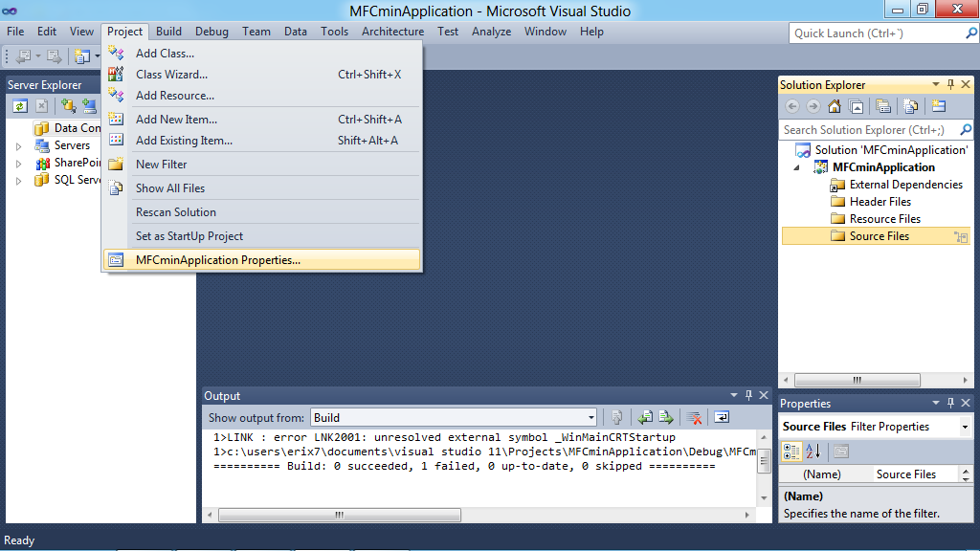
Task: Click the Collapse All icon in Solution Explorer
Action: [x=854, y=106]
